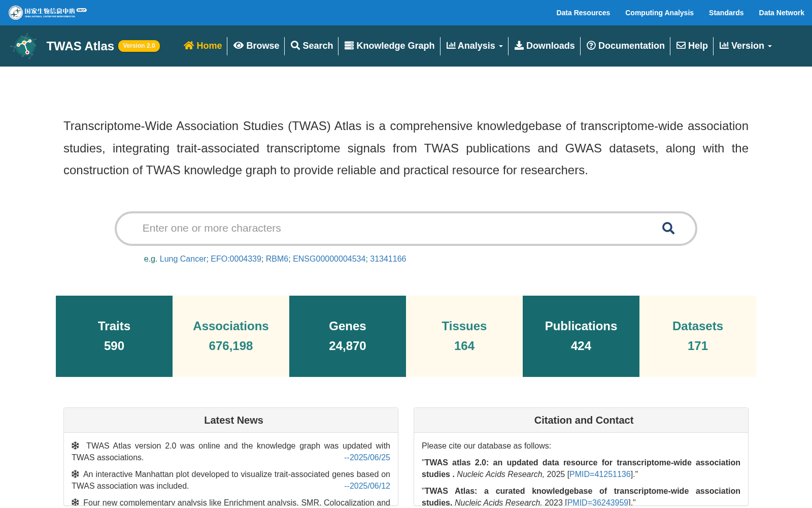Viewport: 812px width, 508px height.
Task: Try the 31341166 example query
Action: point(388,259)
